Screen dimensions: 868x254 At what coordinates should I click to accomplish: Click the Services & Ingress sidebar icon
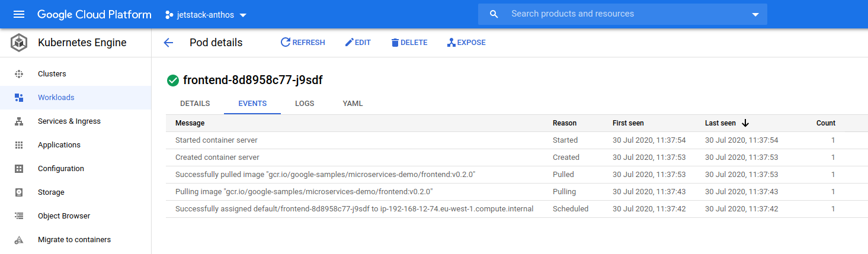19,121
